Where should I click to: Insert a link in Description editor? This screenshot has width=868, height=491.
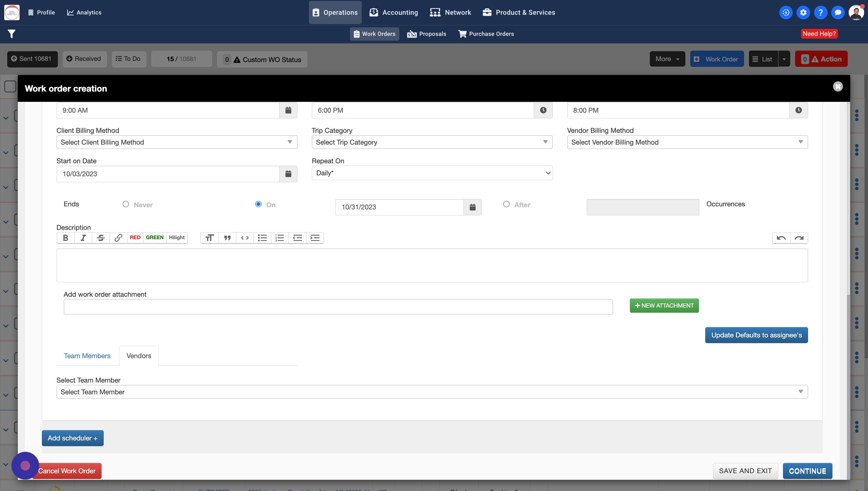pyautogui.click(x=118, y=238)
